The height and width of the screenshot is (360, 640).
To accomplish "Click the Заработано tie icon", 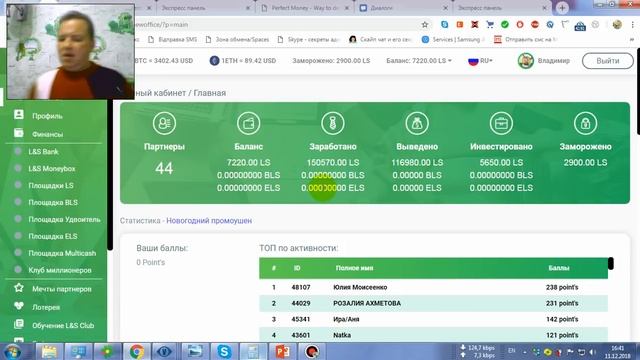I will (x=333, y=123).
